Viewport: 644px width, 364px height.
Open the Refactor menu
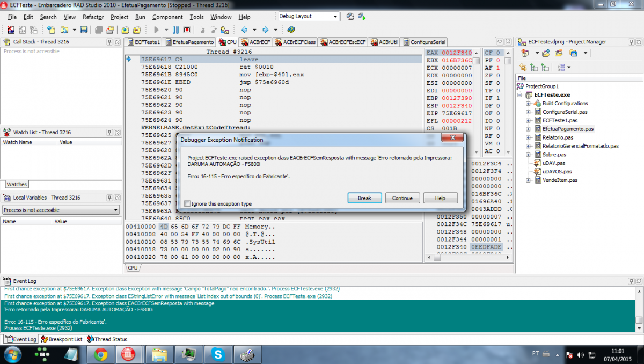tap(93, 17)
